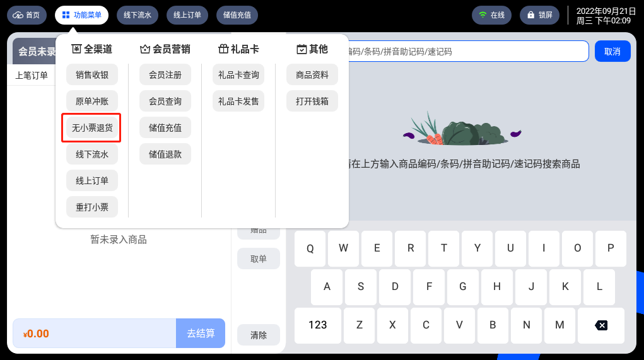Select the 上笔订单 tab
Screen dimensions: 644x360
tap(32, 76)
